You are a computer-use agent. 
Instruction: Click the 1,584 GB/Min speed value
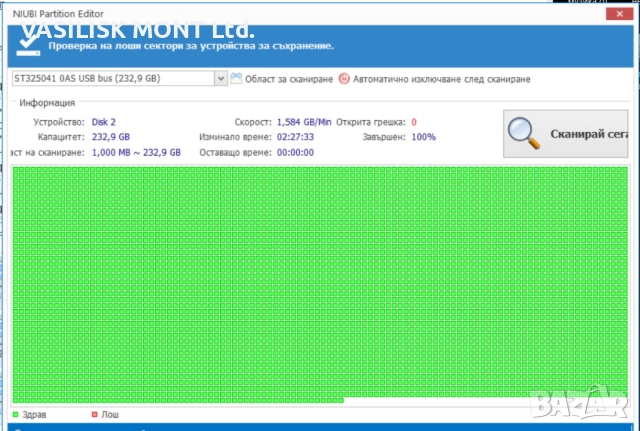(303, 121)
